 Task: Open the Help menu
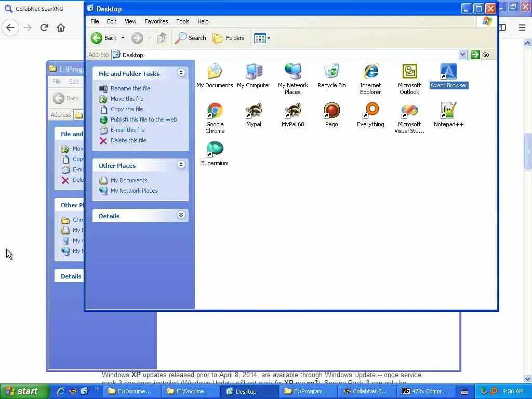point(203,21)
